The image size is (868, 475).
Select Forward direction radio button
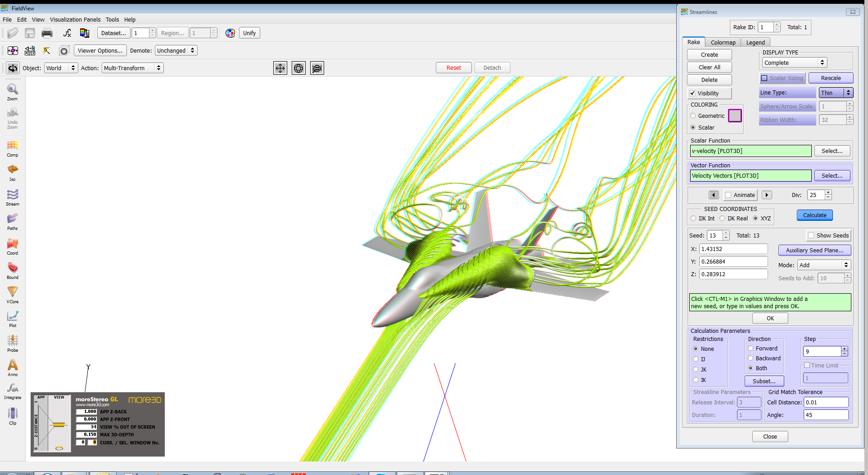click(750, 348)
